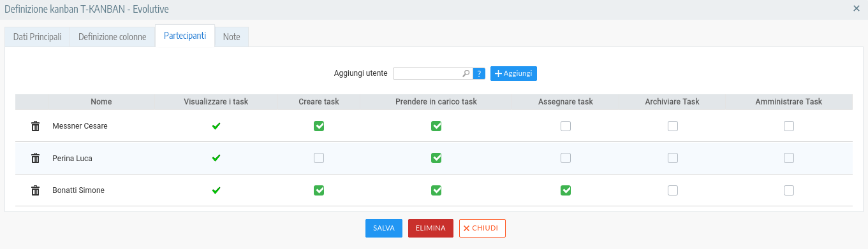Image resolution: width=868 pixels, height=249 pixels.
Task: Switch to Dati Principali tab
Action: point(38,37)
